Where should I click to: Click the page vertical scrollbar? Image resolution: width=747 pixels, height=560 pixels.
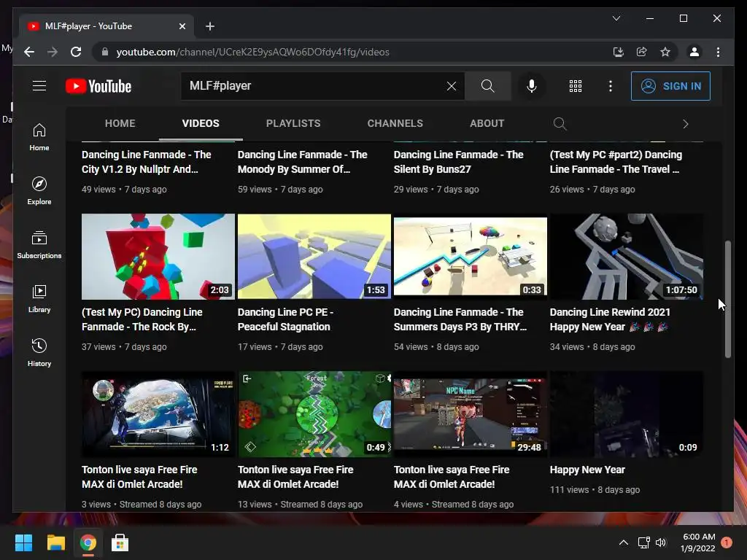pyautogui.click(x=727, y=298)
